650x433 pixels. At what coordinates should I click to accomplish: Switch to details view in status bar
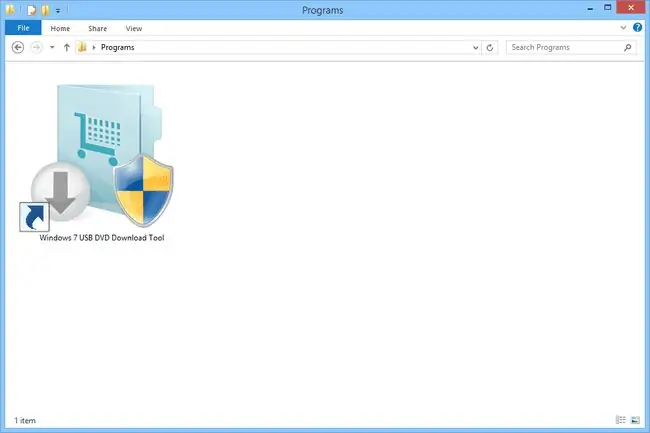[621, 420]
